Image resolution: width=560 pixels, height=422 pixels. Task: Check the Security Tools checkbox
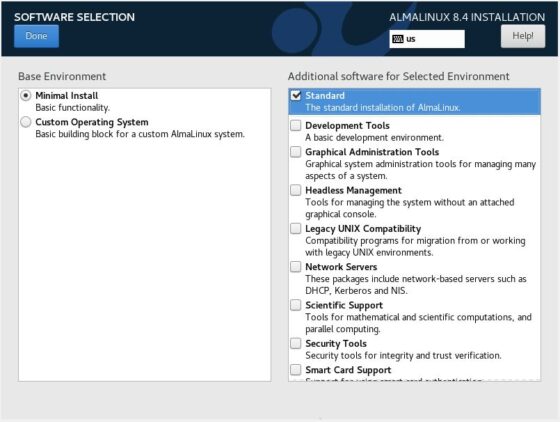[296, 343]
